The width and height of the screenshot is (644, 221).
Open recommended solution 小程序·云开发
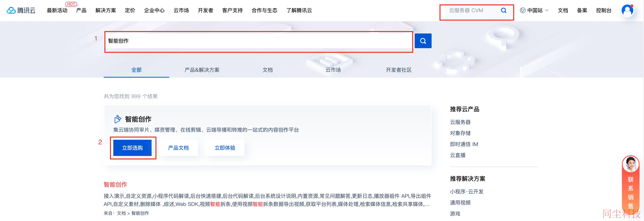pos(466,191)
